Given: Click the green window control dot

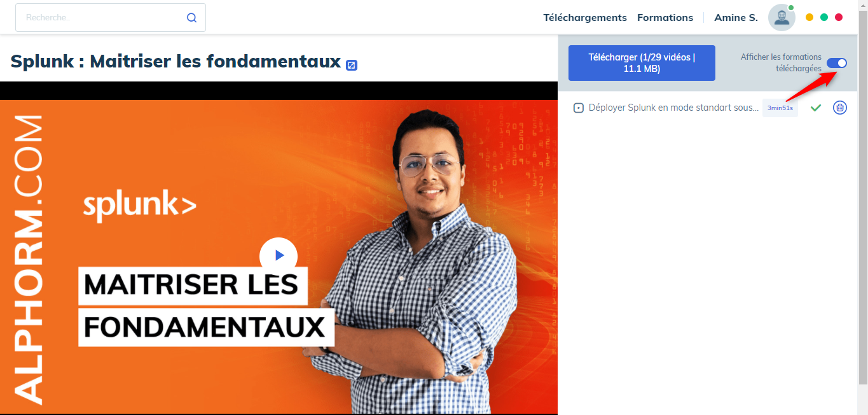Looking at the screenshot, I should (824, 17).
